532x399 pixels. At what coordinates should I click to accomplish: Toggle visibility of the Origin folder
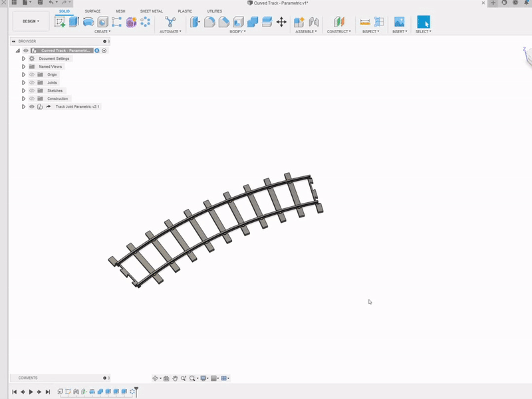click(31, 74)
